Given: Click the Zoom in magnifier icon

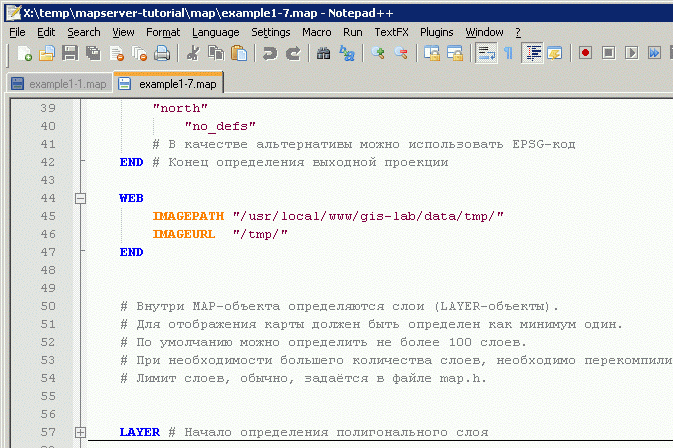Looking at the screenshot, I should pyautogui.click(x=379, y=53).
